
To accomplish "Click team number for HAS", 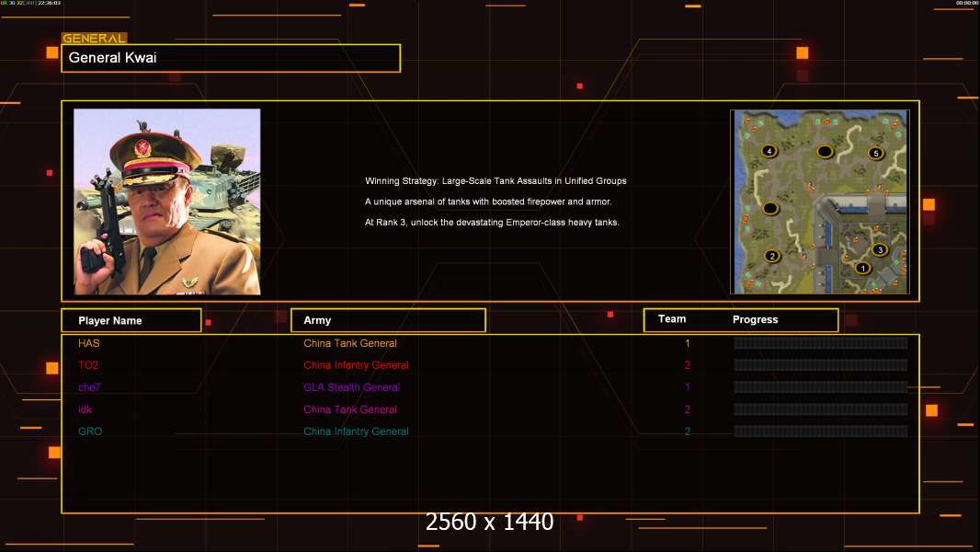I will click(688, 343).
